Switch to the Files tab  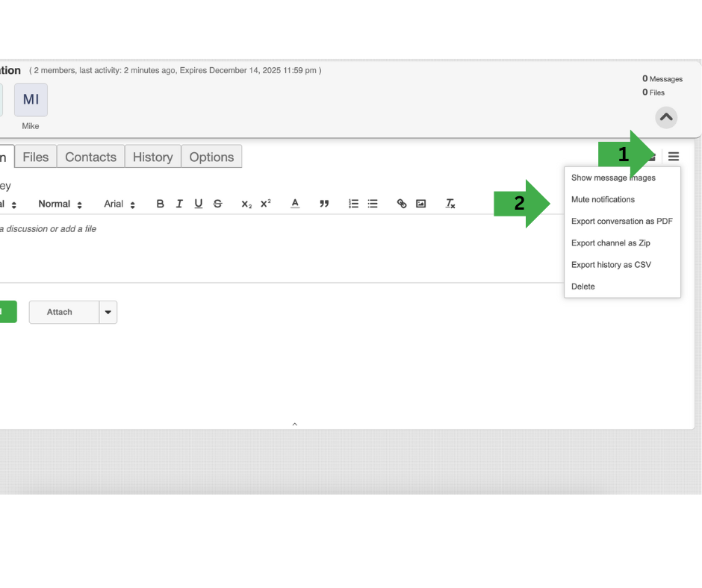(35, 157)
